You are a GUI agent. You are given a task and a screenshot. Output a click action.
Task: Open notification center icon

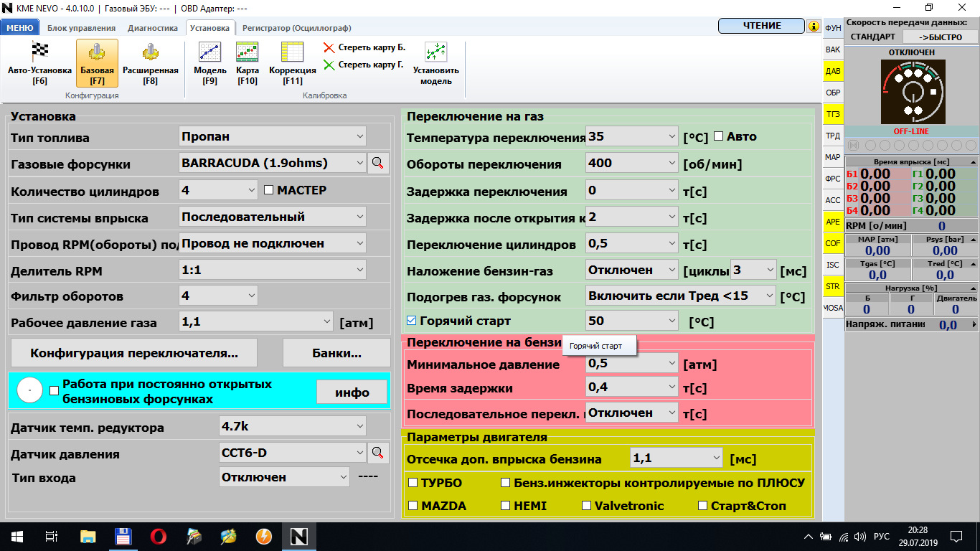(956, 537)
